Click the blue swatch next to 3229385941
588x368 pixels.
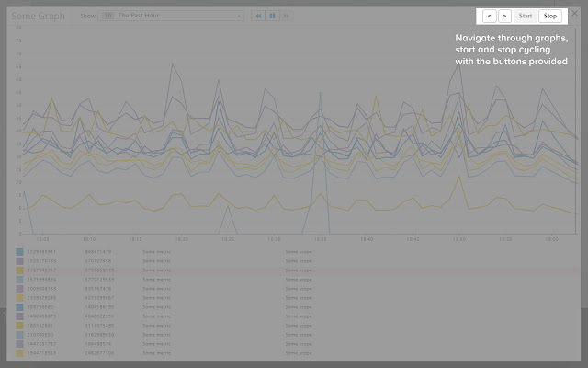coord(19,252)
